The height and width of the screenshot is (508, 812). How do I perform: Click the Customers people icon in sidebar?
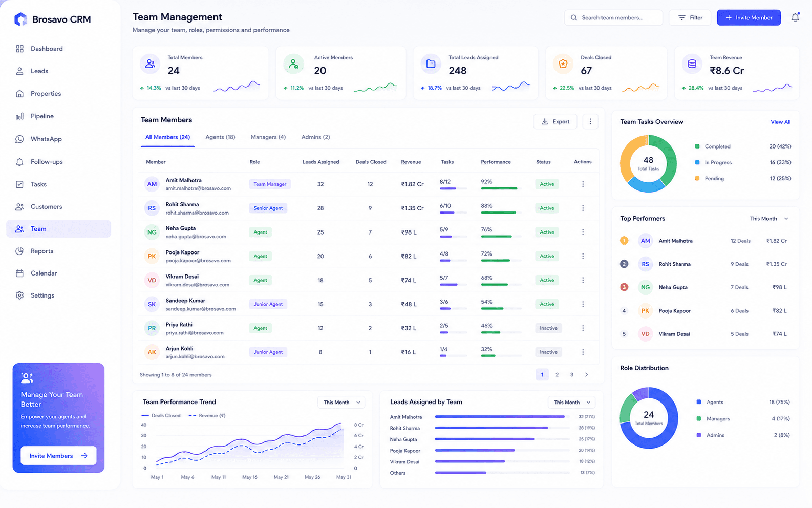(19, 207)
